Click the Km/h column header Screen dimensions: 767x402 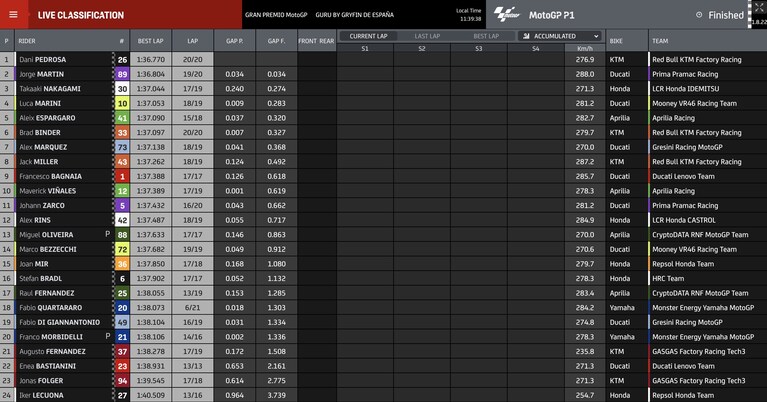click(585, 48)
